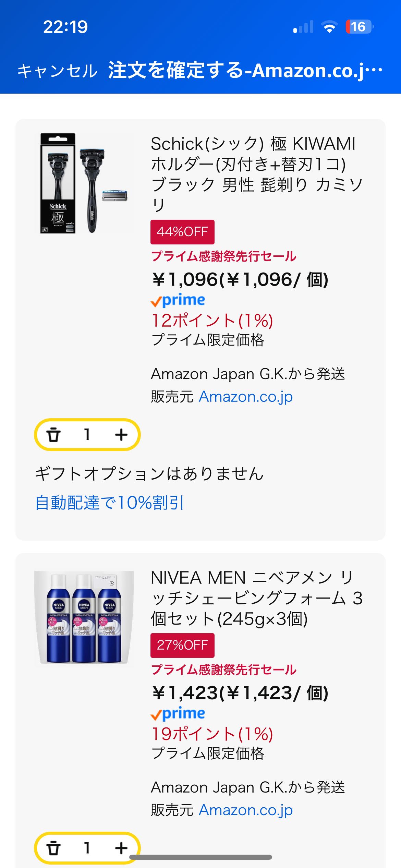Image resolution: width=401 pixels, height=868 pixels.
Task: Tap the キャンセル button in header
Action: coord(57,71)
